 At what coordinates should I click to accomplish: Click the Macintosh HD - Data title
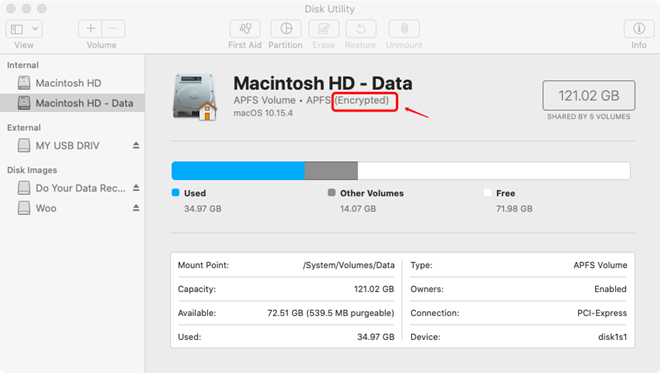point(323,83)
